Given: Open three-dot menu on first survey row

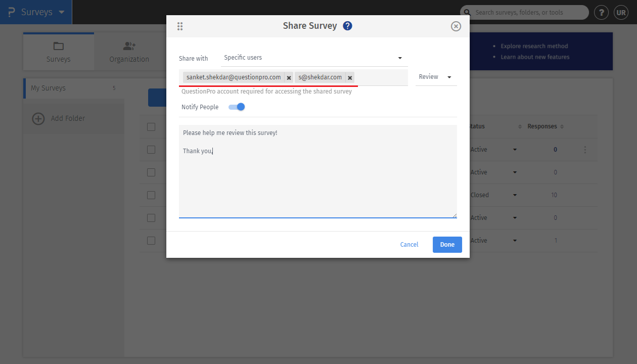Looking at the screenshot, I should click(x=585, y=150).
